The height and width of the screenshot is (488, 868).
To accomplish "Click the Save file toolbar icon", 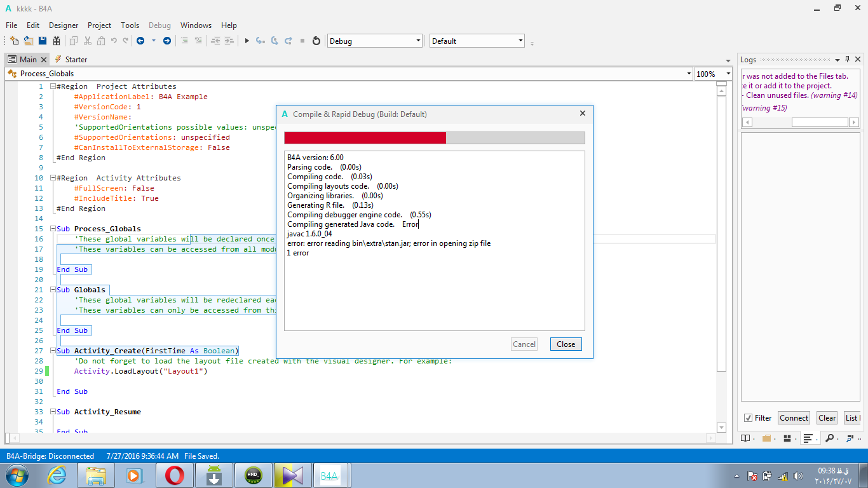I will click(x=43, y=41).
